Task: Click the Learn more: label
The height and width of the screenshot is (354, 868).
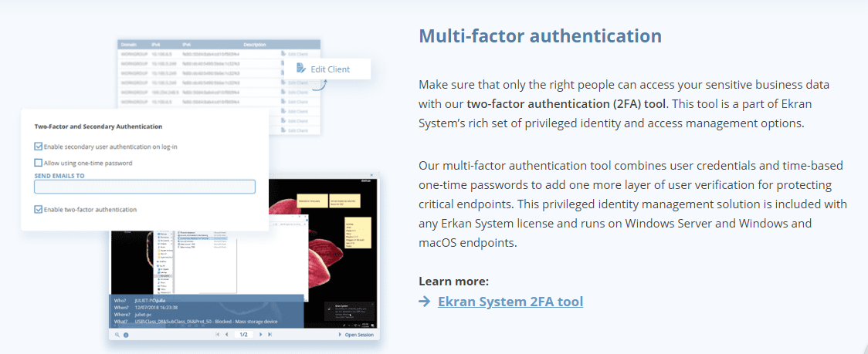Action: [x=454, y=282]
